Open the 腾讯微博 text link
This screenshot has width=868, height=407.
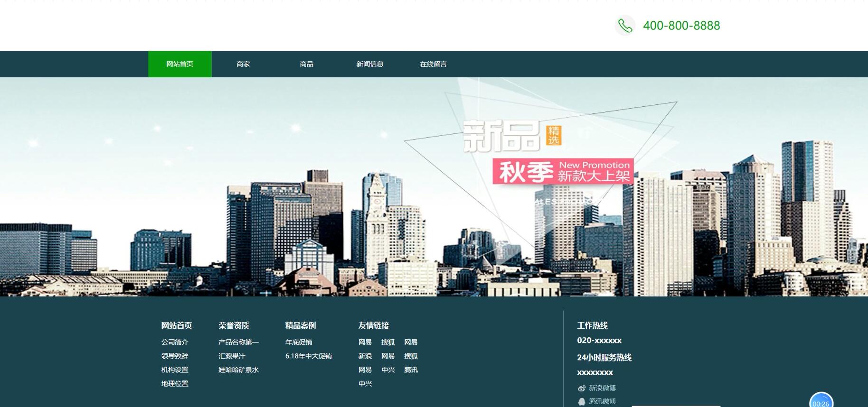tap(603, 401)
